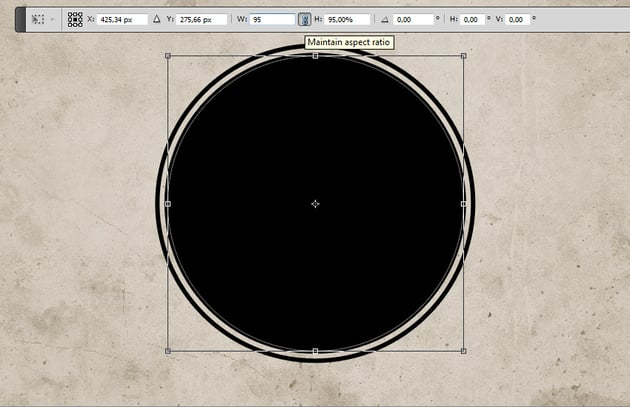Click the horizontal skew H field
630x407 pixels.
pyautogui.click(x=472, y=19)
